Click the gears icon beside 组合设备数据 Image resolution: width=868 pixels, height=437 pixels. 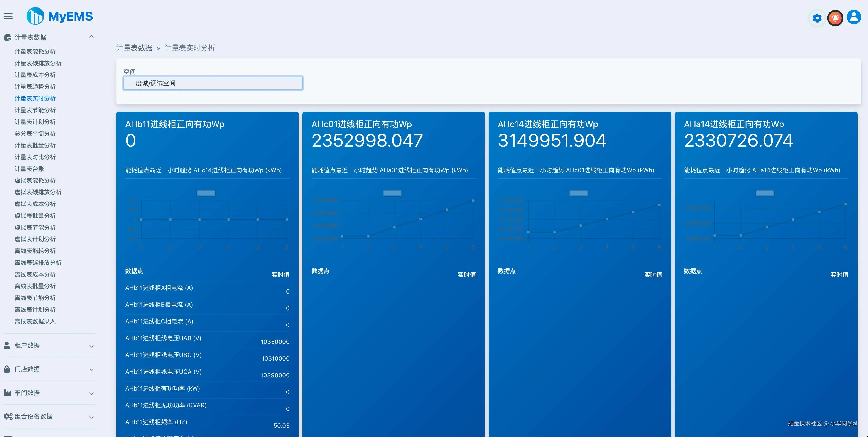(x=8, y=416)
